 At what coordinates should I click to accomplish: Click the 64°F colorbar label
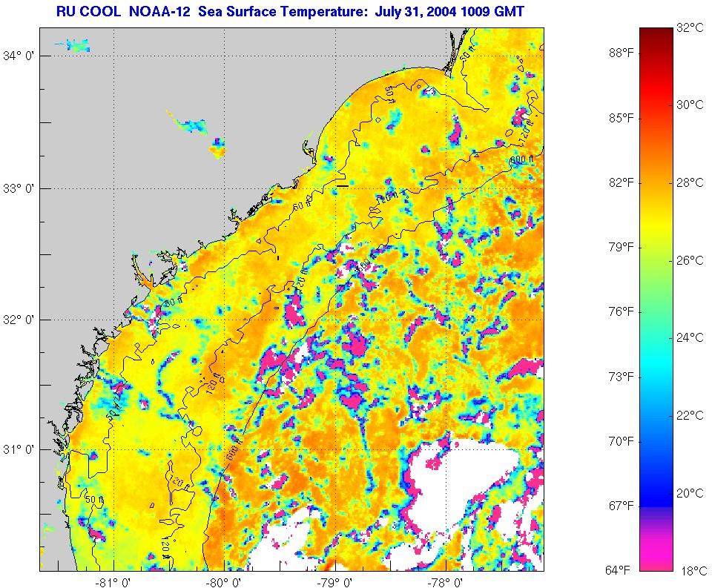click(x=618, y=570)
